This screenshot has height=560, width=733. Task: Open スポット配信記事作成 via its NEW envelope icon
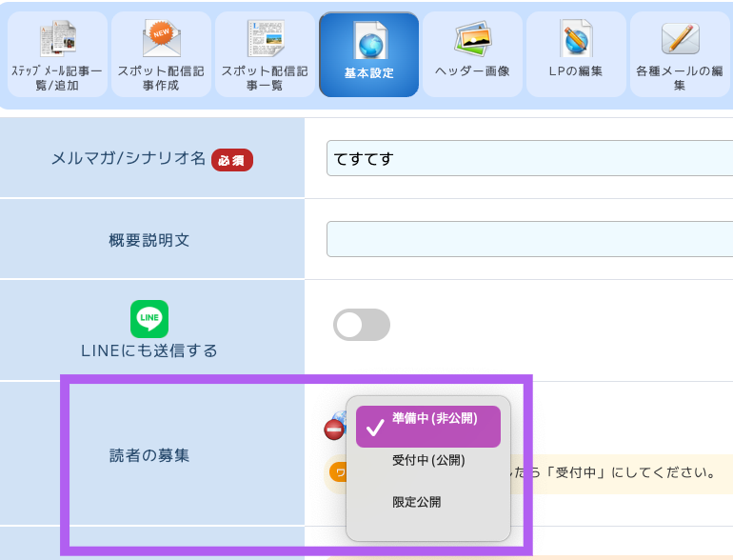click(x=161, y=39)
